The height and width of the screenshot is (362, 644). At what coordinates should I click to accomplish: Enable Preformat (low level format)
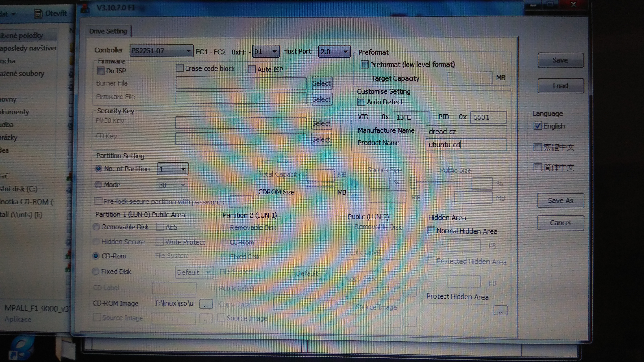365,65
